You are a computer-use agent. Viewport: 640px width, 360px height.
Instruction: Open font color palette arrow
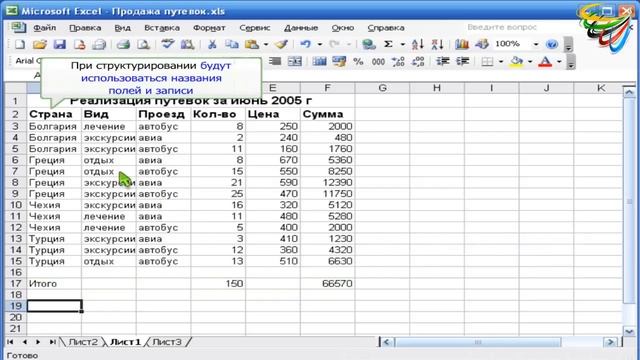pyautogui.click(x=559, y=62)
